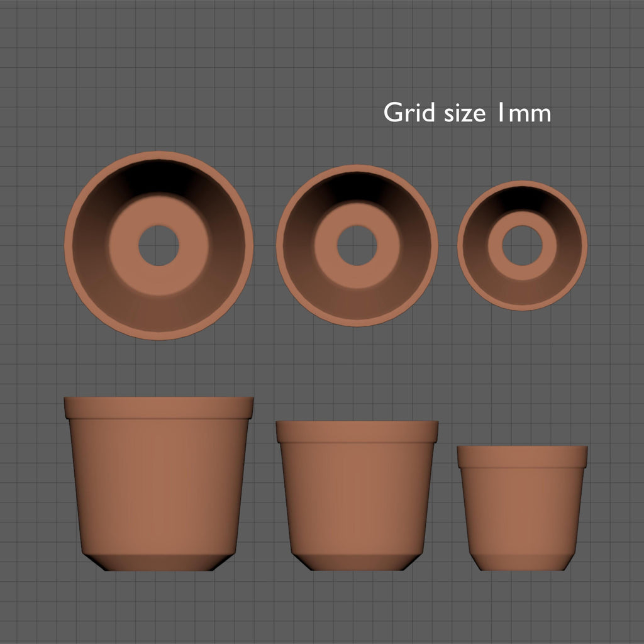Image resolution: width=644 pixels, height=644 pixels.
Task: Click the drainage hole of the largest pot
Action: point(158,245)
